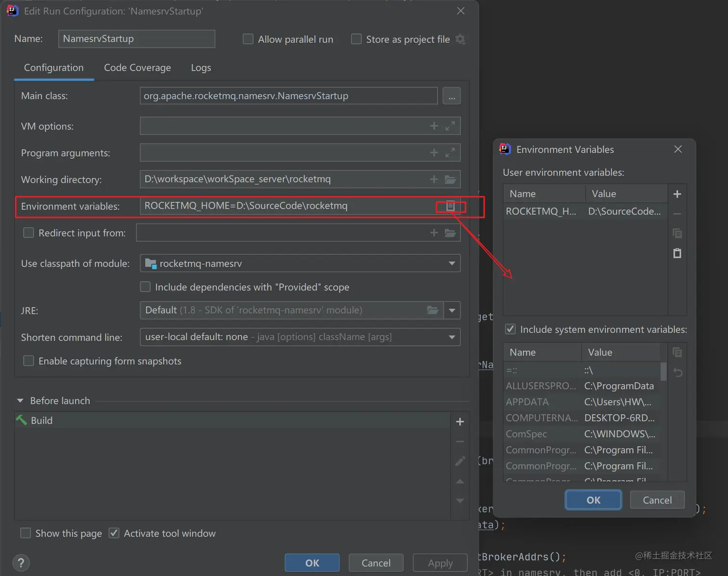Uncheck Include system environment variables
728x576 pixels.
point(510,329)
